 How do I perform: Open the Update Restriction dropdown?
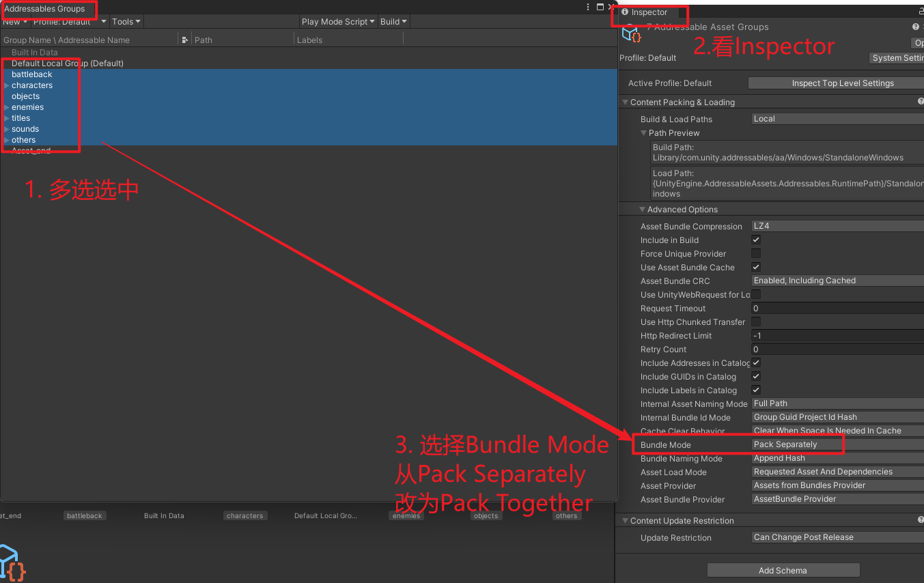click(837, 537)
